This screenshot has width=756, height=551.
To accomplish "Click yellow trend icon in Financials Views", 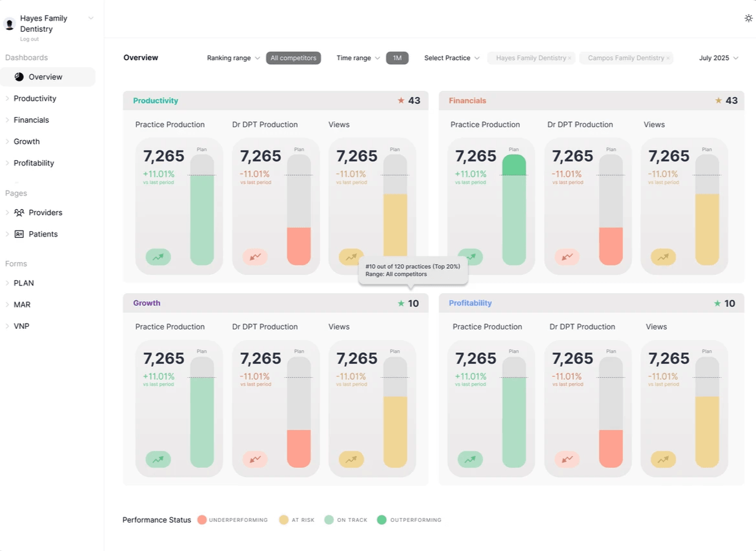I will point(663,257).
